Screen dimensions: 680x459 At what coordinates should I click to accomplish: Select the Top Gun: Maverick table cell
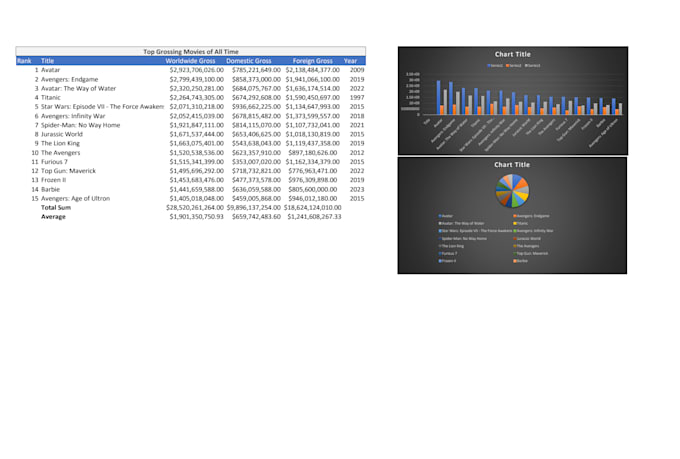point(68,171)
